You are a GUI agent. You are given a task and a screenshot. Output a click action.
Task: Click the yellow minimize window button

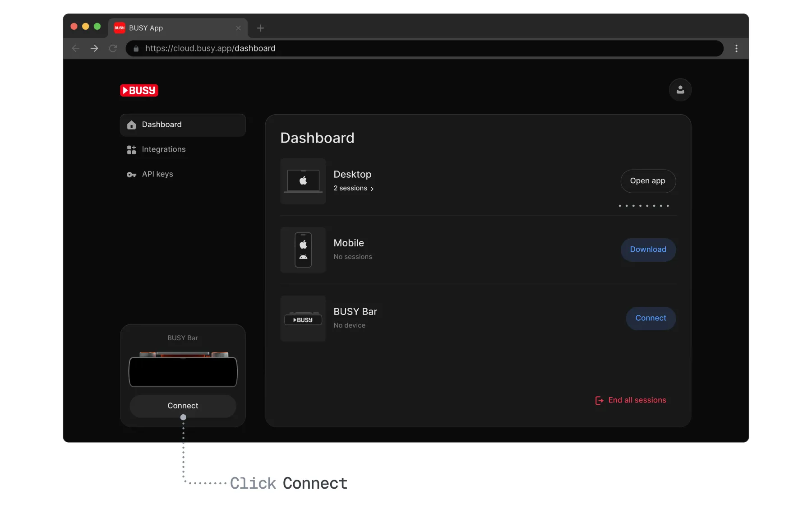click(86, 27)
